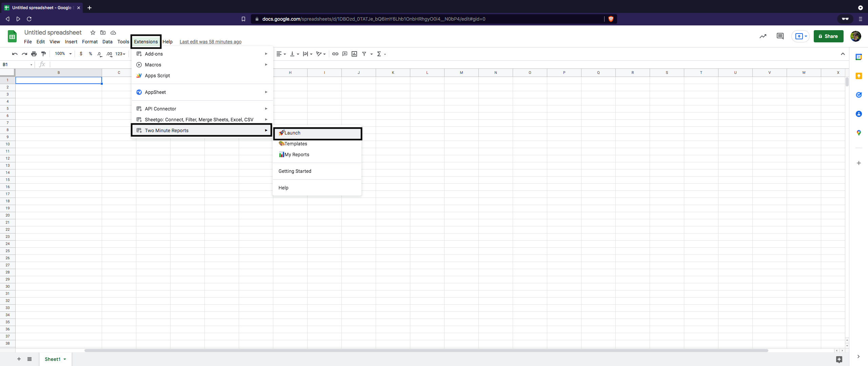Open a new browser tab

pos(90,8)
